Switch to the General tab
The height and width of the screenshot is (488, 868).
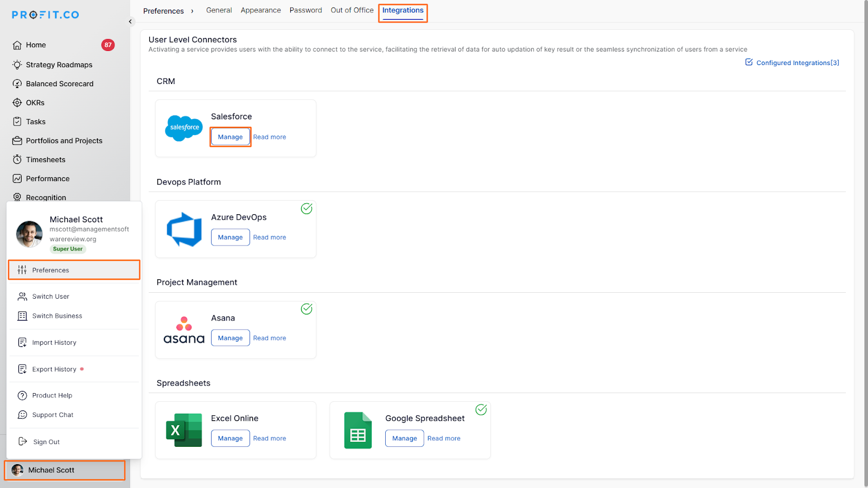219,10
